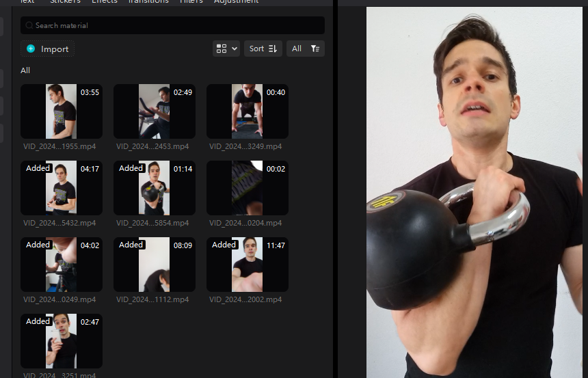Select the 02:47 added video thumbnail
The image size is (588, 378).
click(x=62, y=341)
